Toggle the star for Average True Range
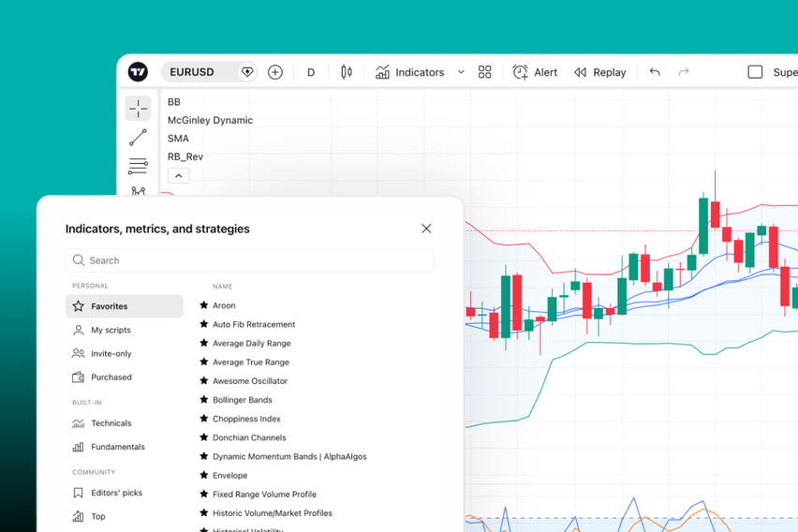This screenshot has height=532, width=798. 204,362
